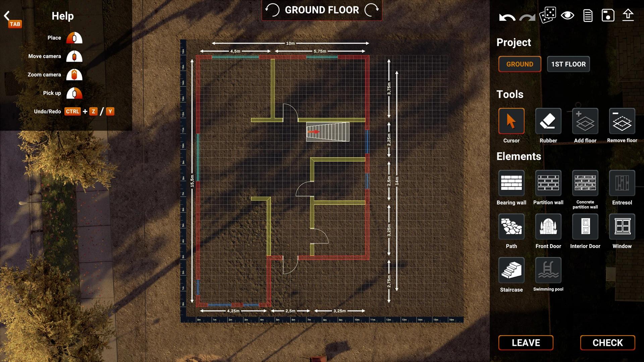Click the redo arrow button
This screenshot has width=644, height=362.
point(527,16)
